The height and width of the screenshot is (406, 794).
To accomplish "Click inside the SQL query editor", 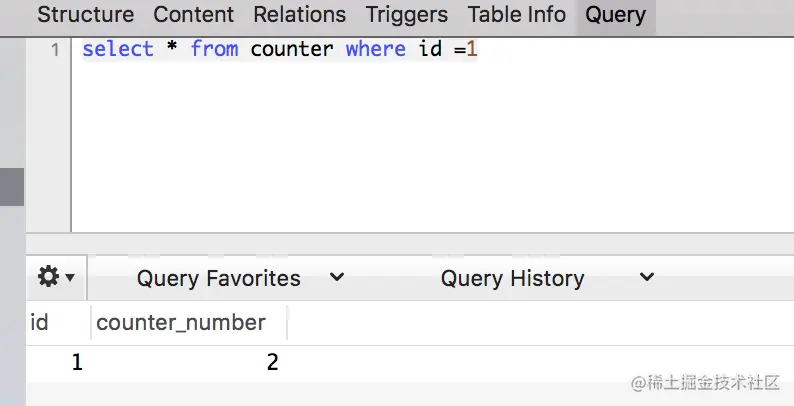I will tap(400, 140).
